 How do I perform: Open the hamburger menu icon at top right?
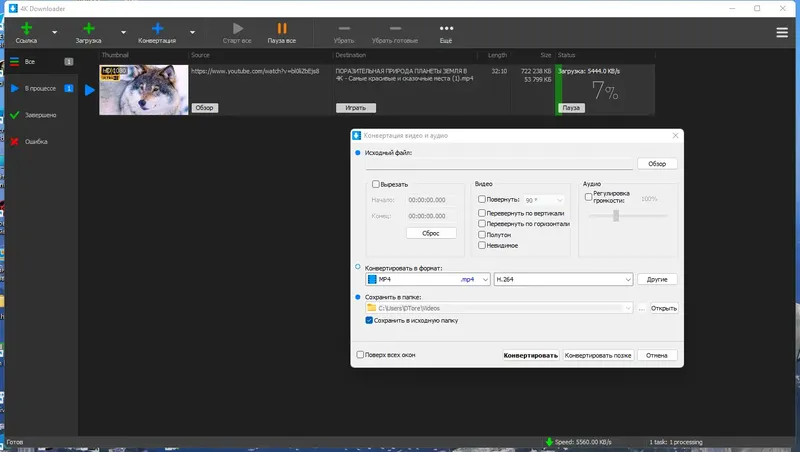[782, 33]
